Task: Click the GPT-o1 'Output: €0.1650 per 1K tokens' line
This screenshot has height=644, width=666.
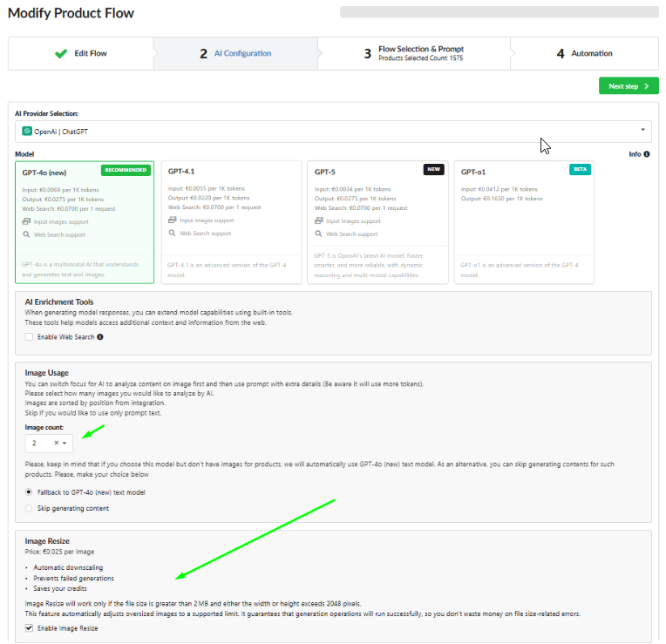Action: click(x=501, y=199)
